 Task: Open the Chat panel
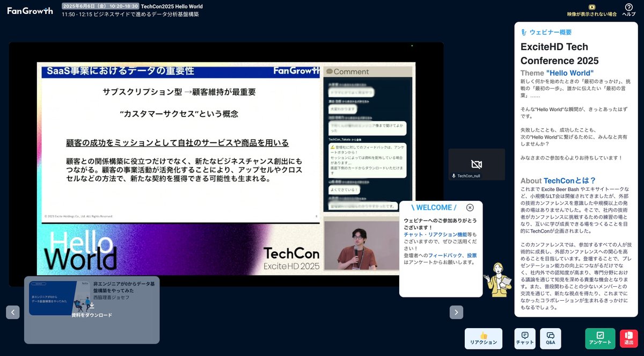pyautogui.click(x=525, y=339)
